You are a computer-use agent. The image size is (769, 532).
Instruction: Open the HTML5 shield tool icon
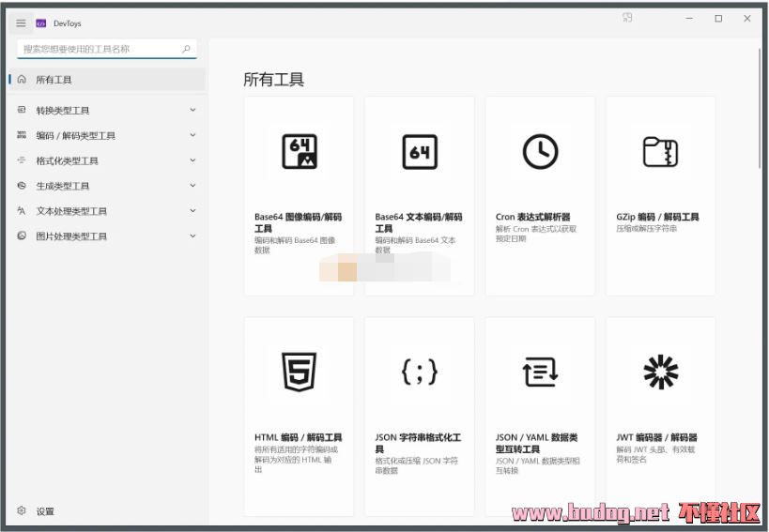coord(300,372)
